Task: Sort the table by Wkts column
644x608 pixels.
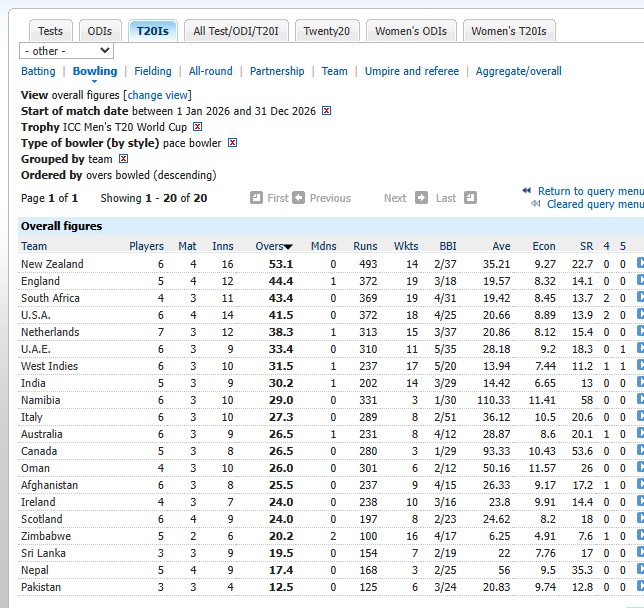Action: (x=406, y=246)
